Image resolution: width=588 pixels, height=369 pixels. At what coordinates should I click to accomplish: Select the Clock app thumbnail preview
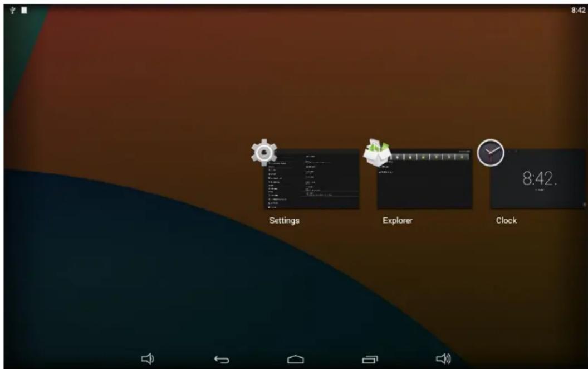point(538,179)
